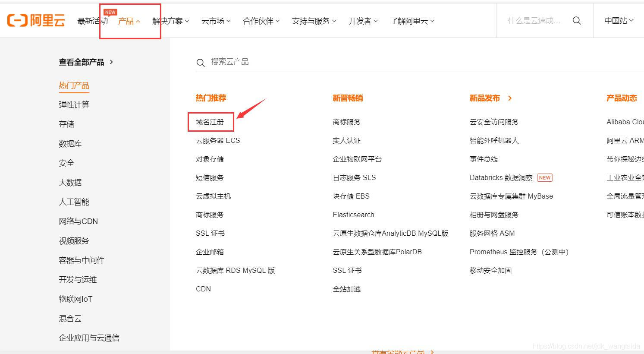This screenshot has height=354, width=644.
Task: Select 安全 category
Action: click(66, 163)
